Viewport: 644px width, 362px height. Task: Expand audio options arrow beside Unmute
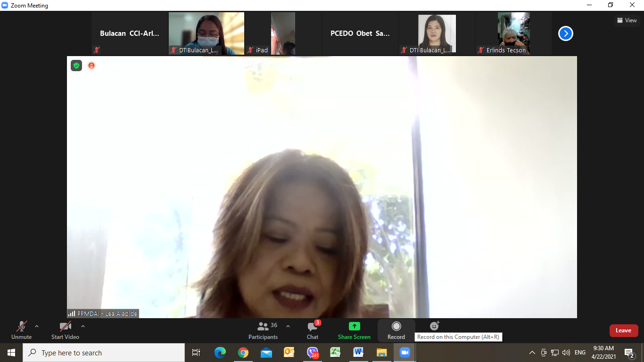pos(37,326)
